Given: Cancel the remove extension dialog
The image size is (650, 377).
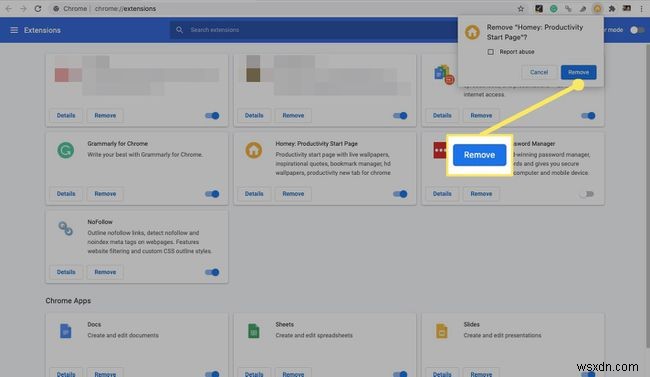Looking at the screenshot, I should [539, 72].
